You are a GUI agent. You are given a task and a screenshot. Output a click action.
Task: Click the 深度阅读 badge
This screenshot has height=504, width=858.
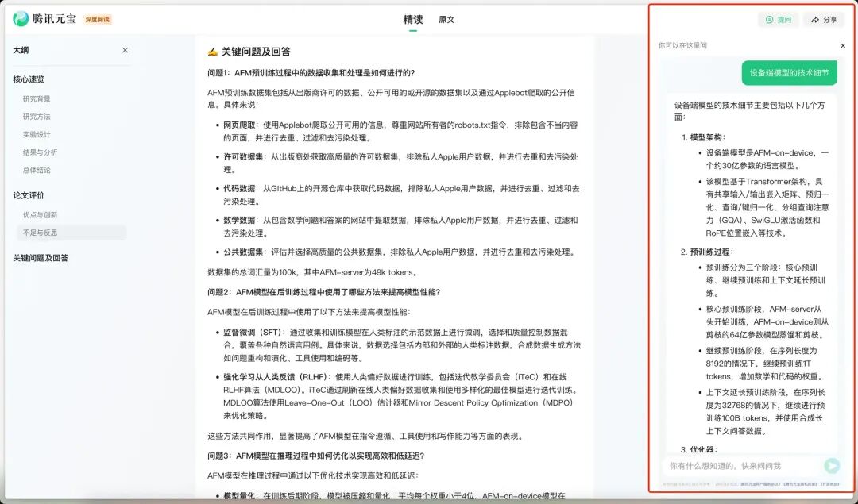[98, 20]
